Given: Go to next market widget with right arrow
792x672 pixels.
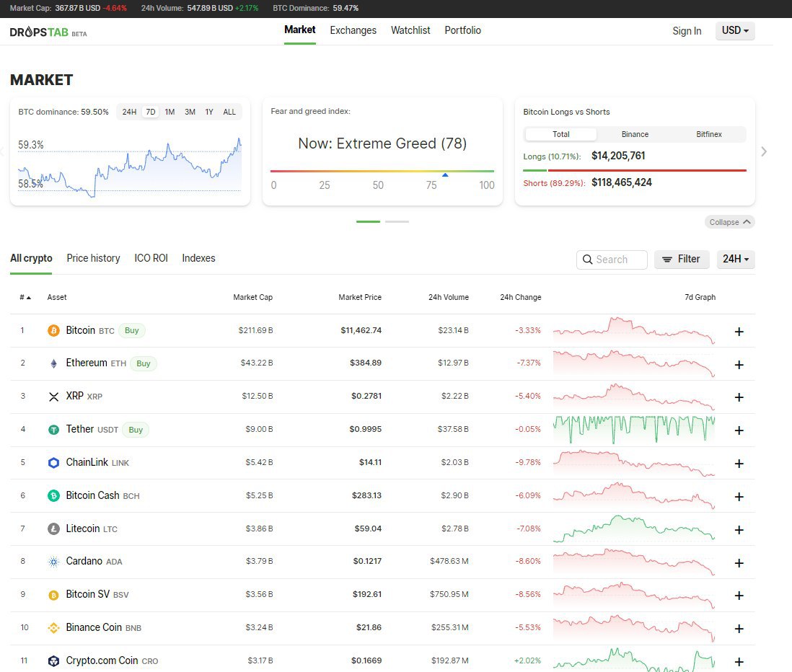Looking at the screenshot, I should tap(764, 151).
